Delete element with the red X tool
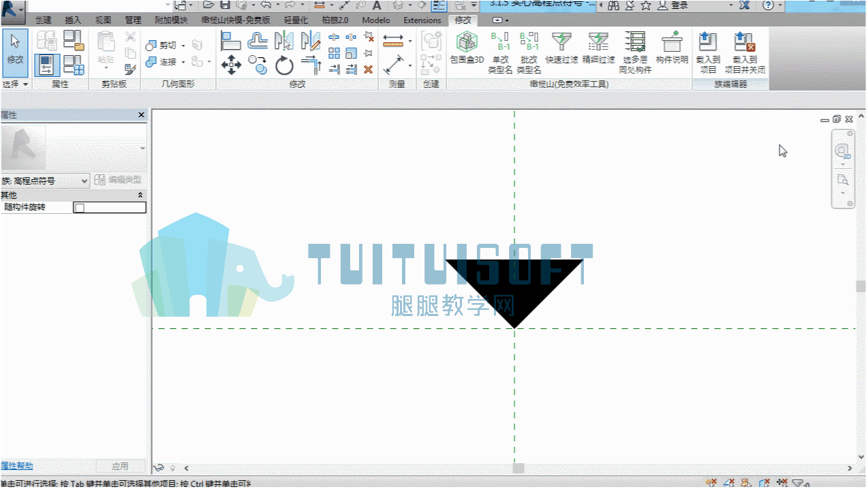The image size is (868, 489). point(368,69)
